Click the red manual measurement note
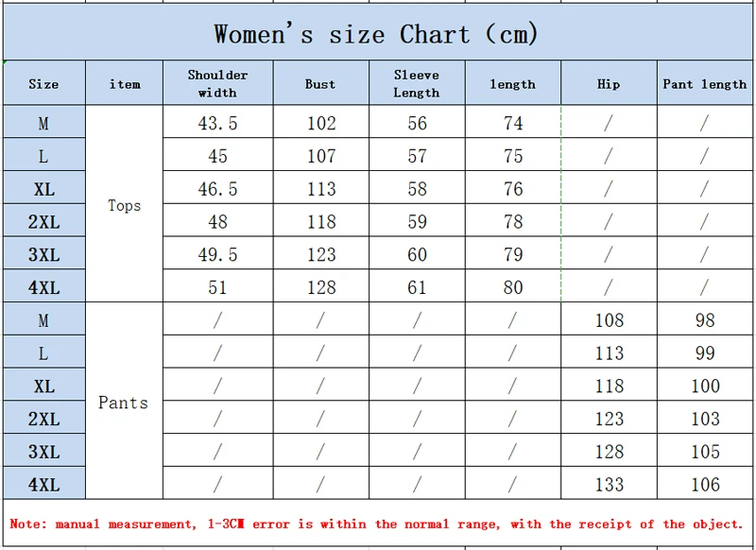The height and width of the screenshot is (550, 756). coord(376,524)
